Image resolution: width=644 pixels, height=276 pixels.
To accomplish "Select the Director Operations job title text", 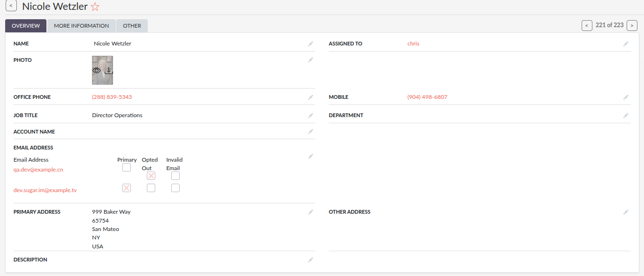I will point(117,115).
